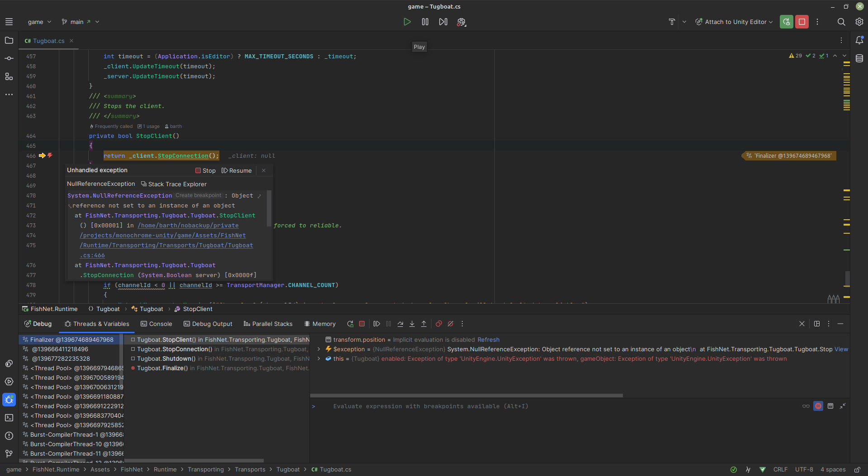Click Resume in the exception popup

(x=237, y=170)
